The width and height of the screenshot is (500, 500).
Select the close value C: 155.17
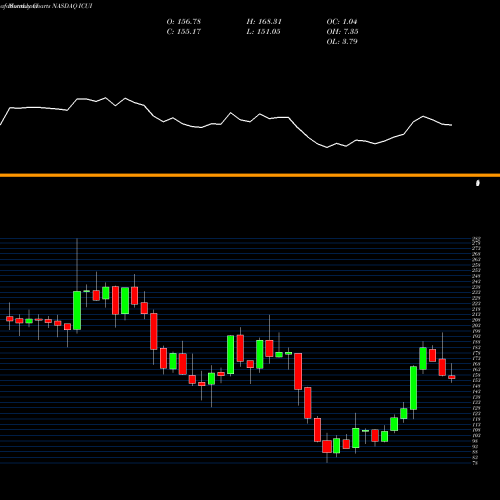[x=184, y=32]
